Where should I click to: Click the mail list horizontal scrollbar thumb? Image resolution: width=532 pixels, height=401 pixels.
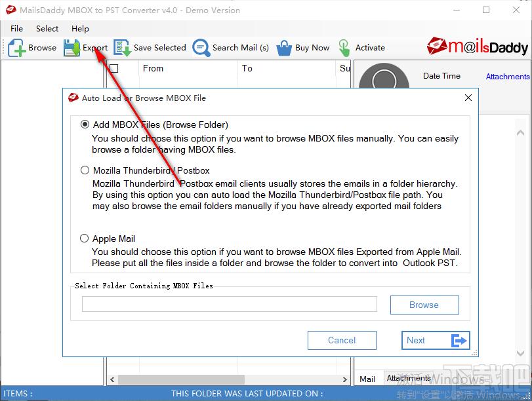[181, 379]
